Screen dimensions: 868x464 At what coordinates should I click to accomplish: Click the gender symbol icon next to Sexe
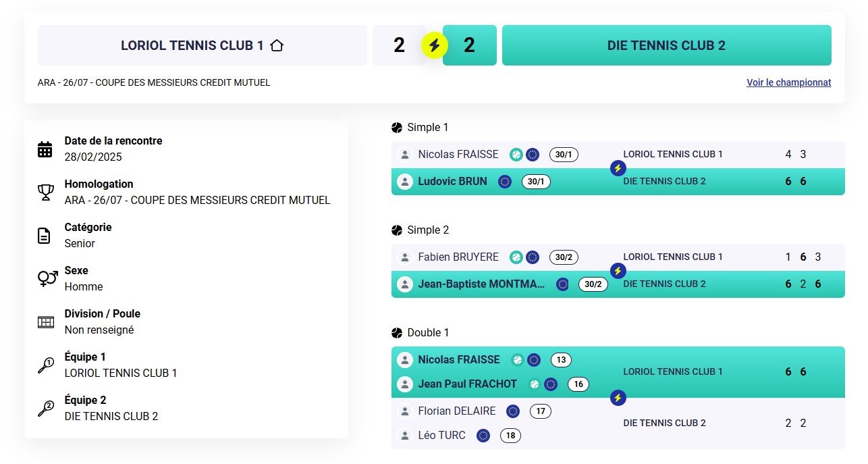pyautogui.click(x=47, y=278)
